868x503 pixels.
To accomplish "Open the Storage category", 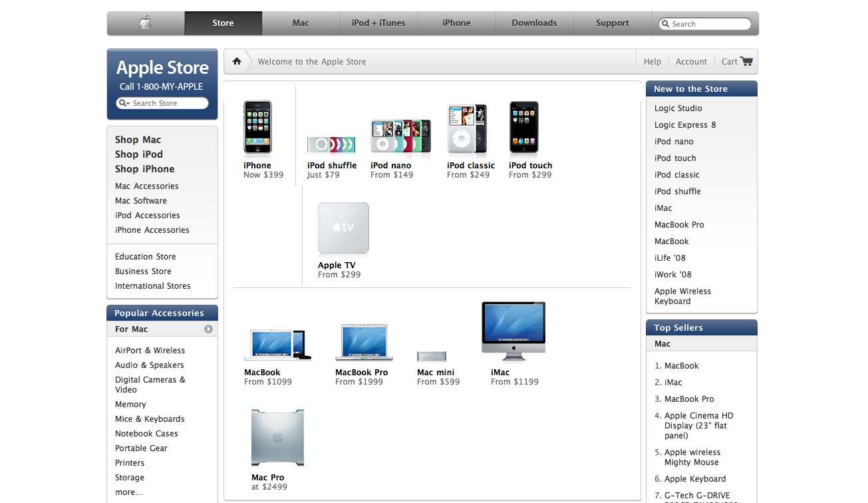I will (x=130, y=478).
